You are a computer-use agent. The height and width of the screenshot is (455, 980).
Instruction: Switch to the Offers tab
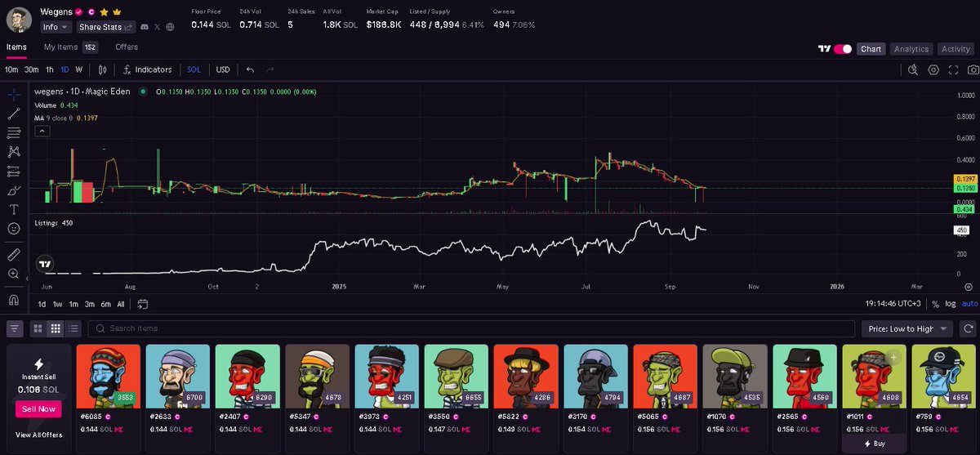127,47
